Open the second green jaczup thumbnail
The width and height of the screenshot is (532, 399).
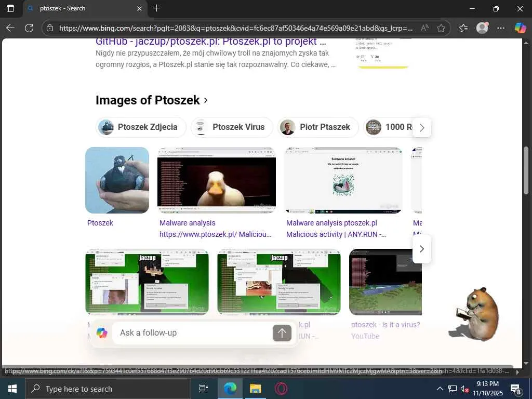click(x=278, y=282)
